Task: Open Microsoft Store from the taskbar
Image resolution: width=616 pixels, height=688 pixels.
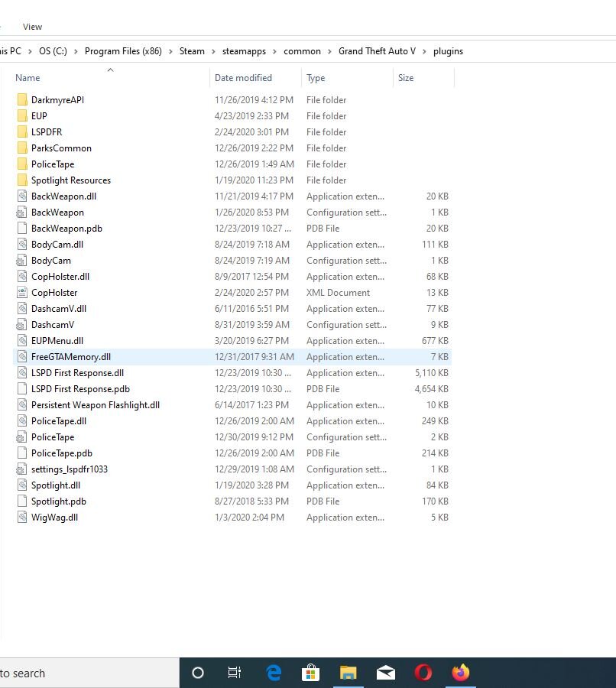Action: coord(310,673)
